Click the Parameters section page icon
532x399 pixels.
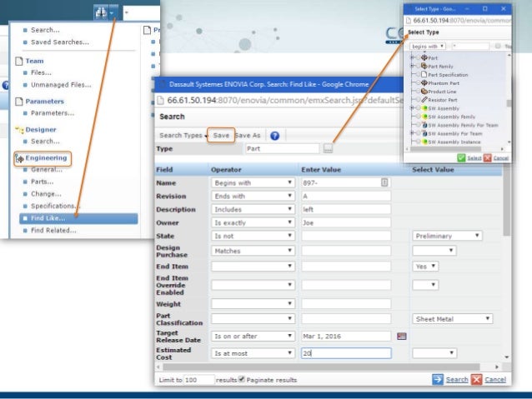click(19, 102)
